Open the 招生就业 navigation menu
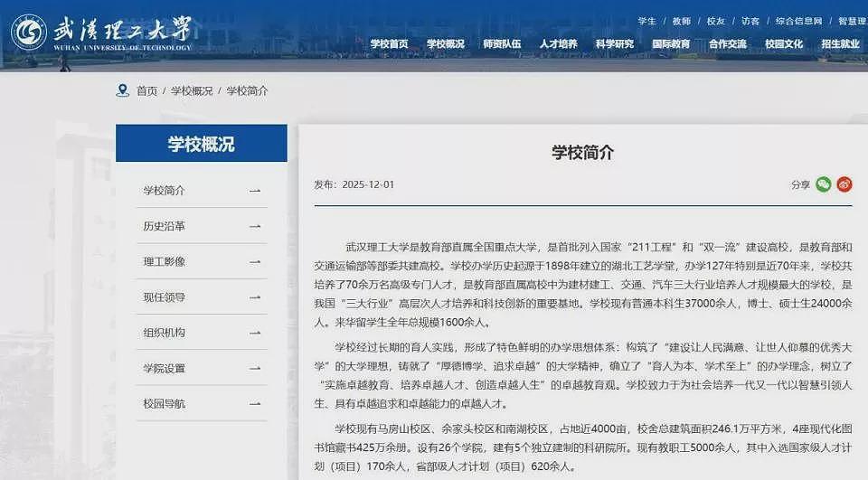Viewport: 868px width, 480px height. [x=840, y=43]
